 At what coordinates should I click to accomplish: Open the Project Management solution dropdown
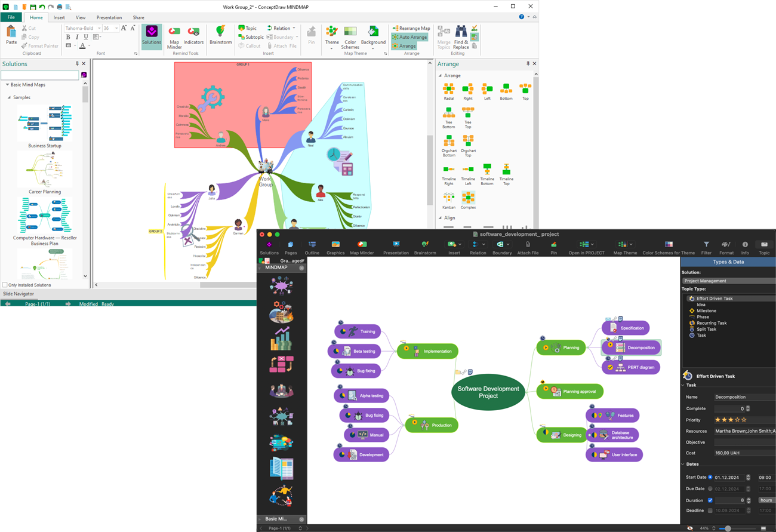pyautogui.click(x=729, y=281)
